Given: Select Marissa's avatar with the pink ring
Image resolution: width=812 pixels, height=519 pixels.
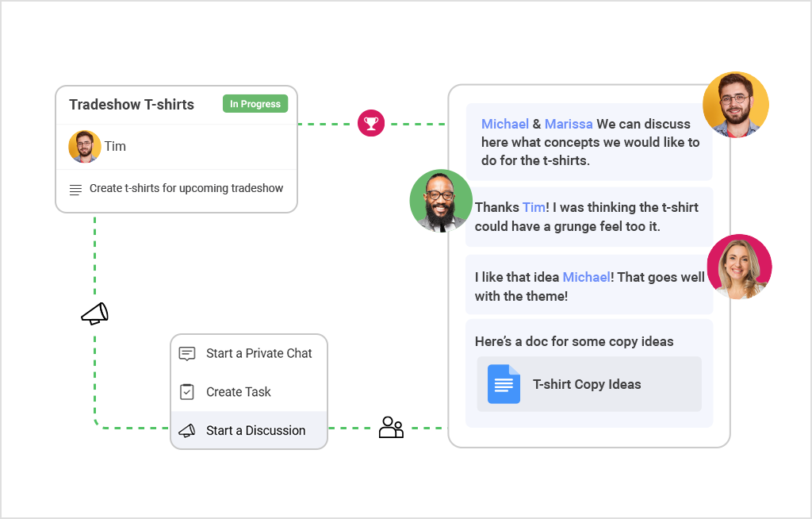Looking at the screenshot, I should click(739, 267).
